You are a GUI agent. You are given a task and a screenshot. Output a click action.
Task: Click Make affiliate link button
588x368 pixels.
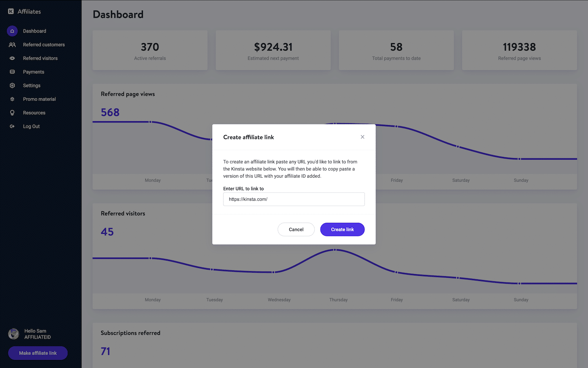[38, 353]
